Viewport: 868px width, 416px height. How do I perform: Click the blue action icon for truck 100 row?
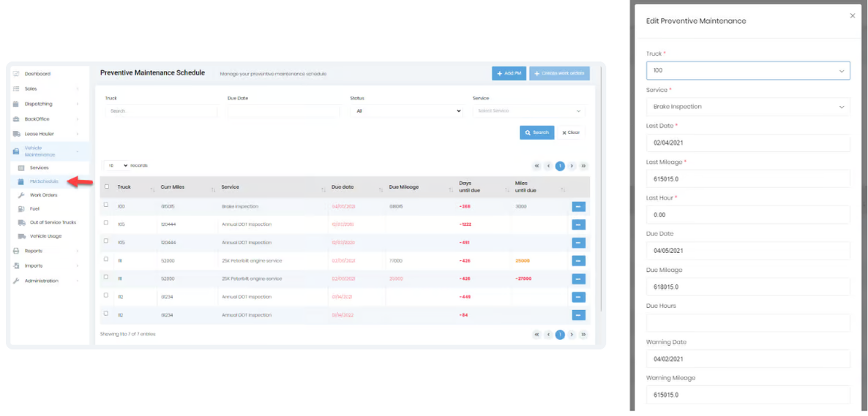click(578, 207)
